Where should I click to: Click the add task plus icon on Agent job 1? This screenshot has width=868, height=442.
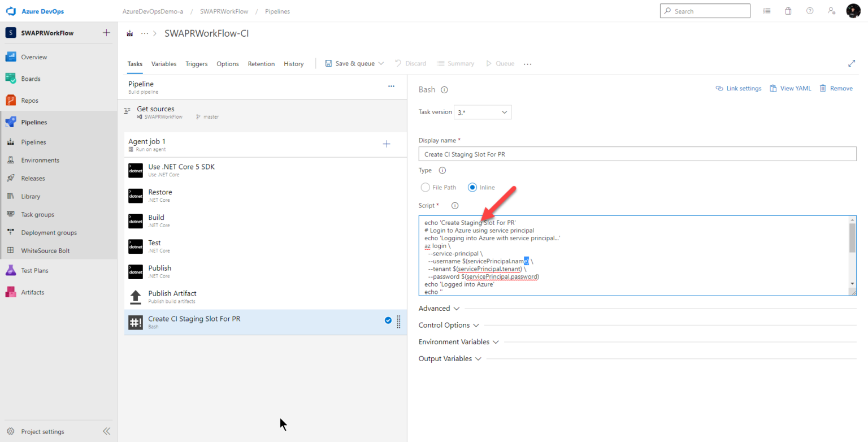pyautogui.click(x=387, y=144)
